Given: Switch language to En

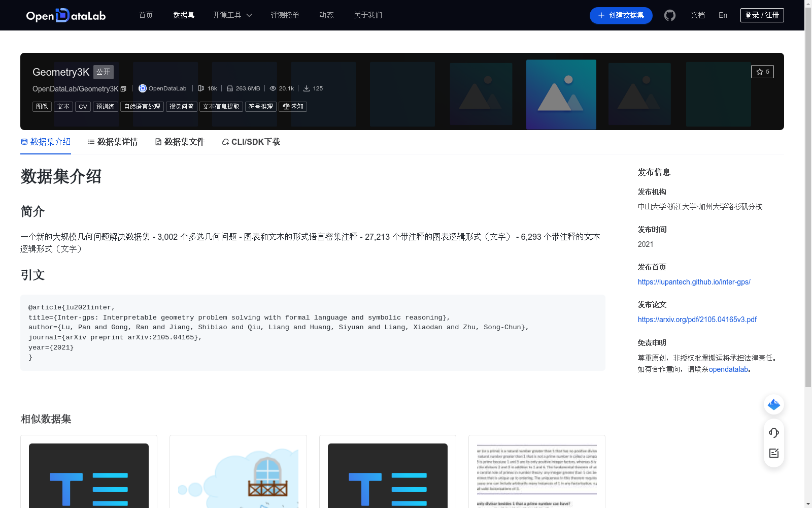Looking at the screenshot, I should coord(723,15).
